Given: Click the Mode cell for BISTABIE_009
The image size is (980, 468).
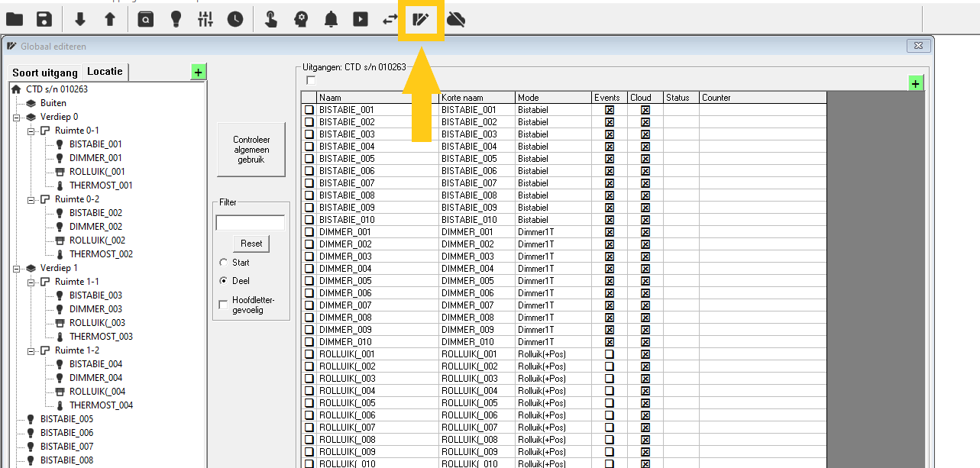Looking at the screenshot, I should click(554, 208).
